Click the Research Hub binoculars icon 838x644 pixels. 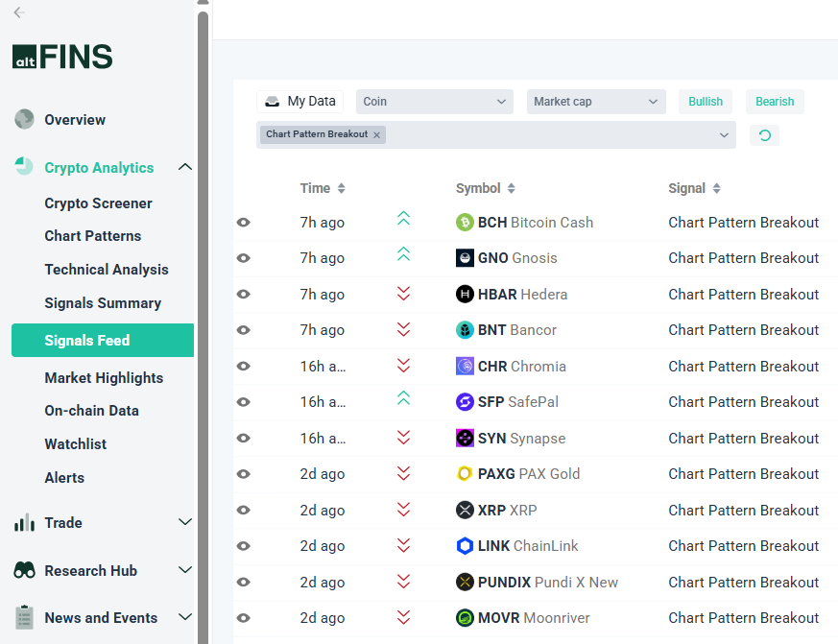[24, 571]
